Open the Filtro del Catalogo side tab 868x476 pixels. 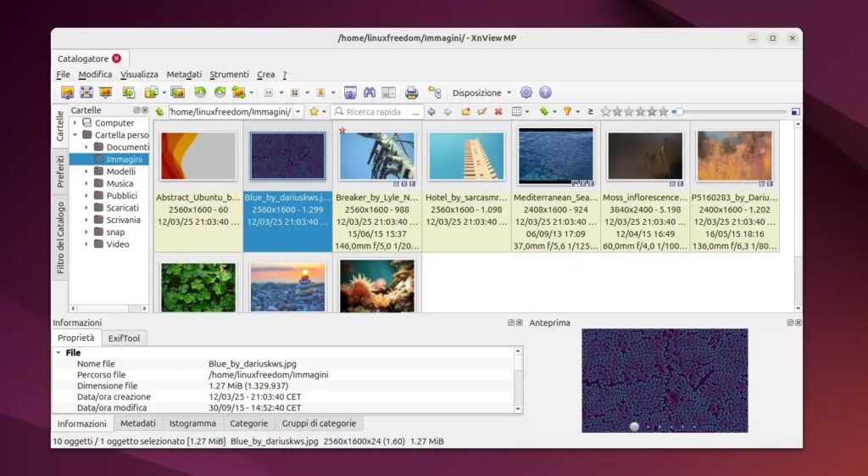(x=60, y=238)
